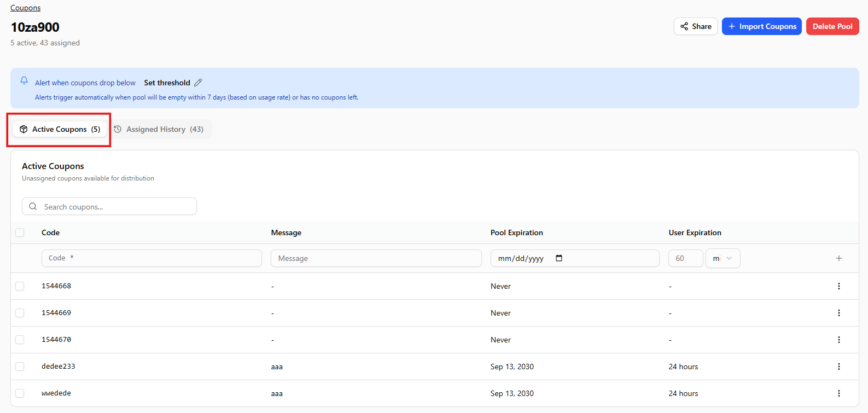Screen dimensions: 868x413
Task: Toggle the select-all coupons checkbox
Action: pyautogui.click(x=20, y=232)
